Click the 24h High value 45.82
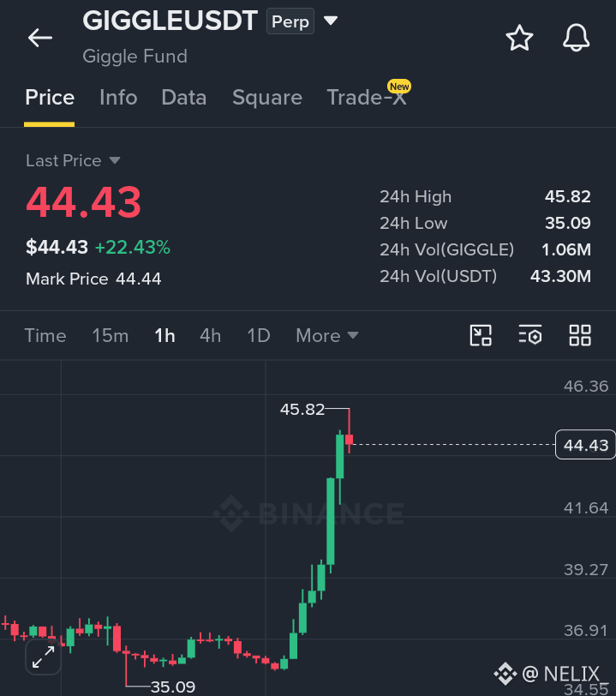 pyautogui.click(x=568, y=196)
